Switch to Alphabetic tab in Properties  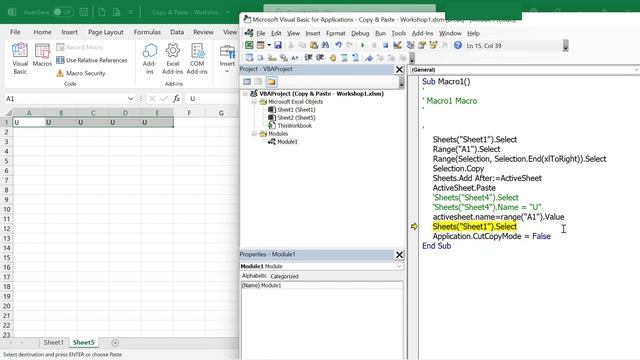point(254,276)
